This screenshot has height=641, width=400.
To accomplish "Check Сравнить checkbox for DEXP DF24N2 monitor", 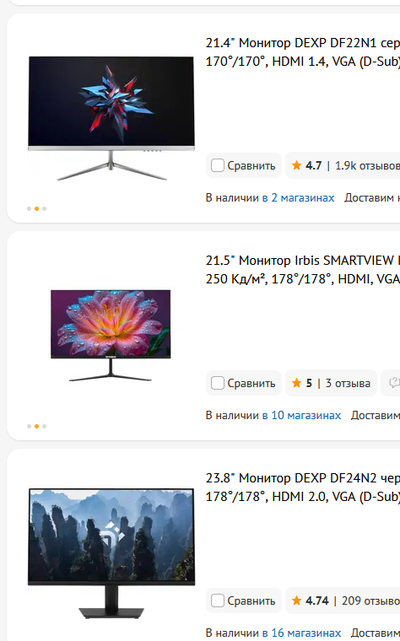I will 217,601.
